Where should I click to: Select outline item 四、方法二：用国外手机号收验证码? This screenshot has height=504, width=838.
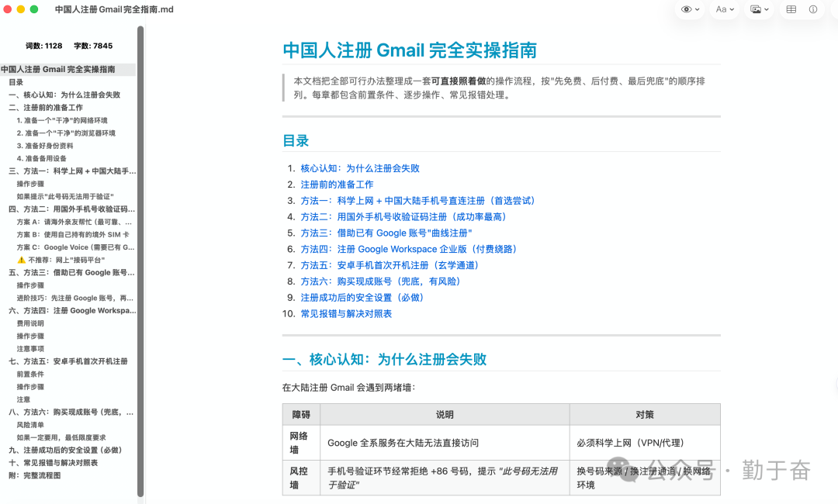(x=72, y=209)
